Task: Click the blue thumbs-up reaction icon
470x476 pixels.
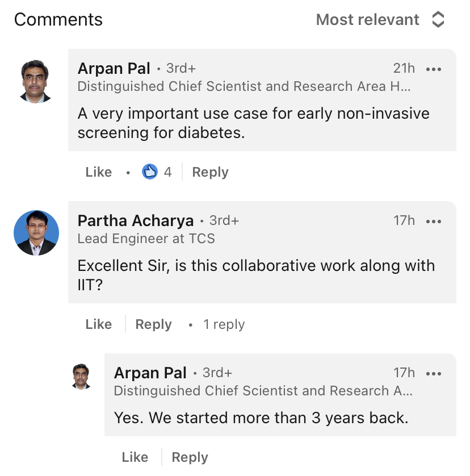Action: (x=150, y=172)
